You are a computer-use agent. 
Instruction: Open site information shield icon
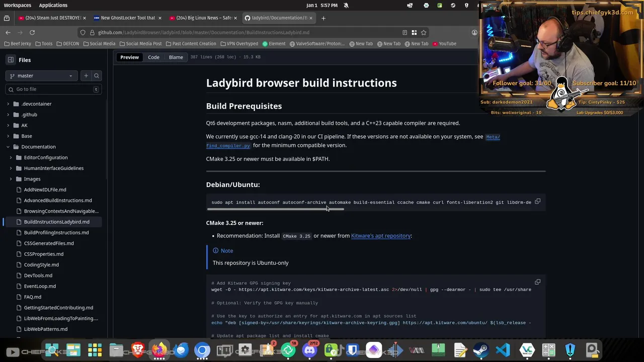point(83,33)
